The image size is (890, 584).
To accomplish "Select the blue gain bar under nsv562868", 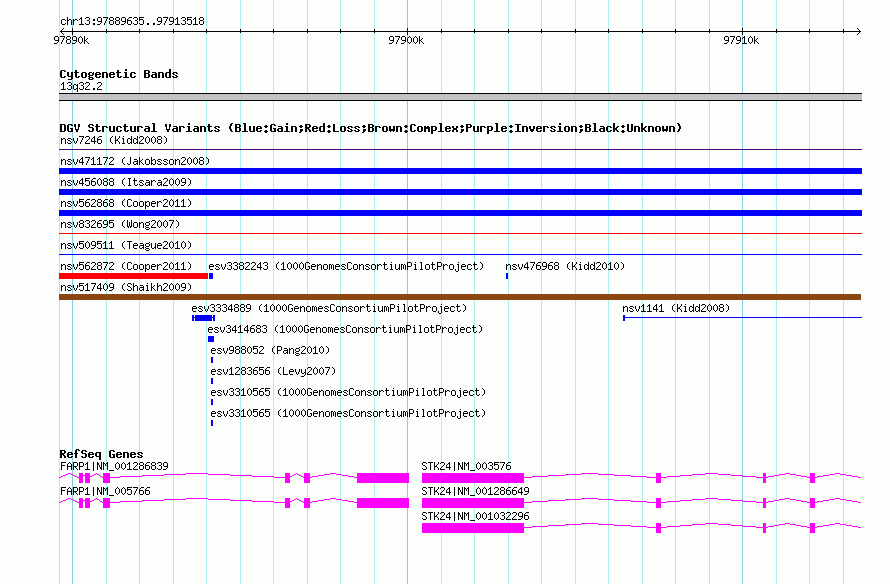I will click(460, 213).
